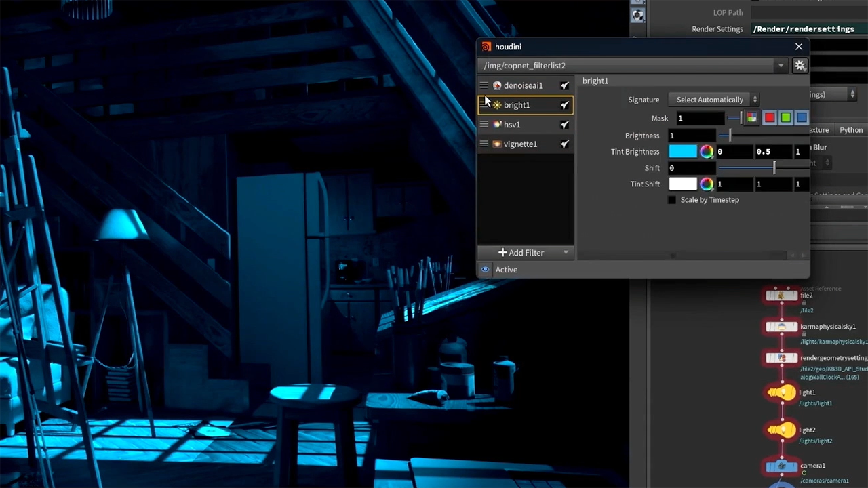This screenshot has width=868, height=488.
Task: Click the green channel mask button
Action: point(785,118)
